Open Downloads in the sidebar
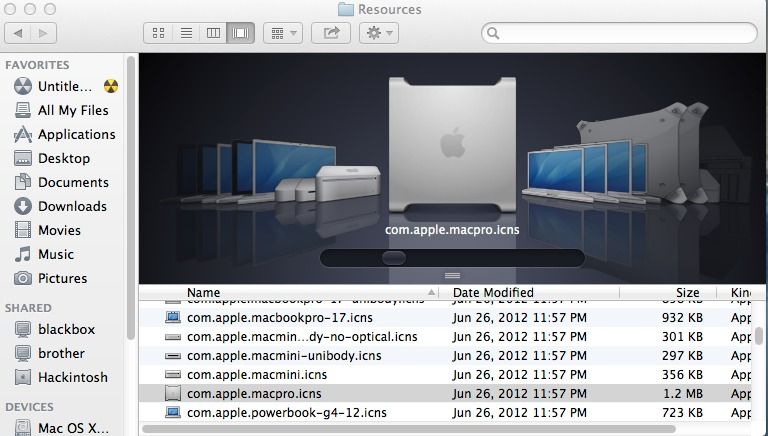768x436 pixels. (x=60, y=206)
